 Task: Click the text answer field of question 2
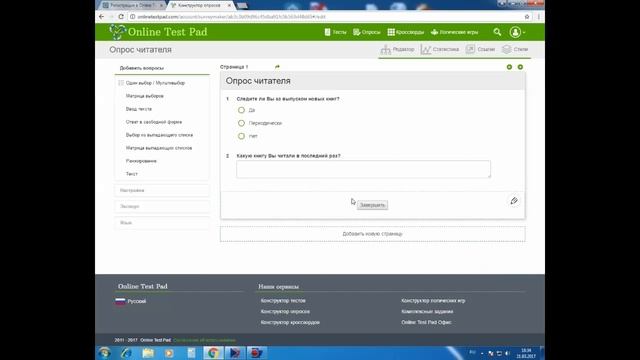(x=363, y=169)
